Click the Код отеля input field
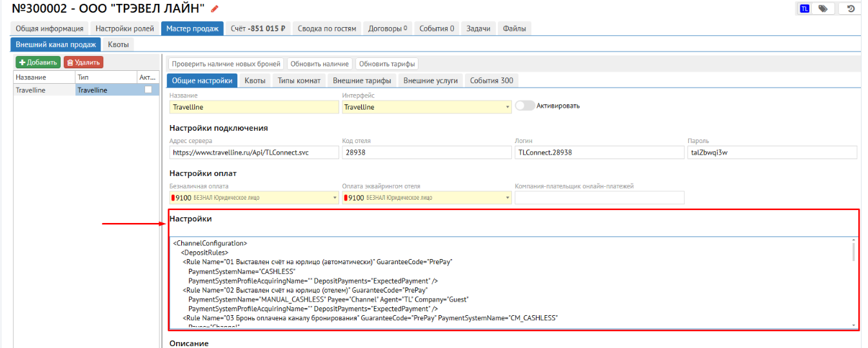The width and height of the screenshot is (868, 348). pos(426,152)
